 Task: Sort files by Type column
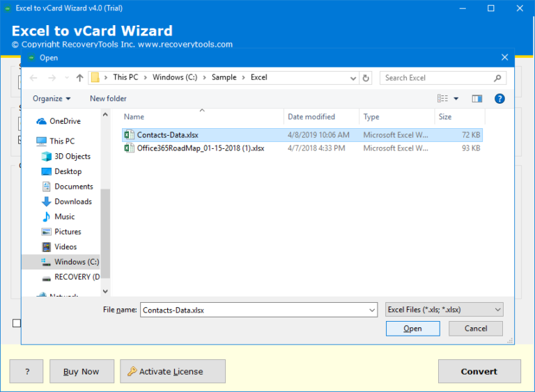[x=397, y=117]
